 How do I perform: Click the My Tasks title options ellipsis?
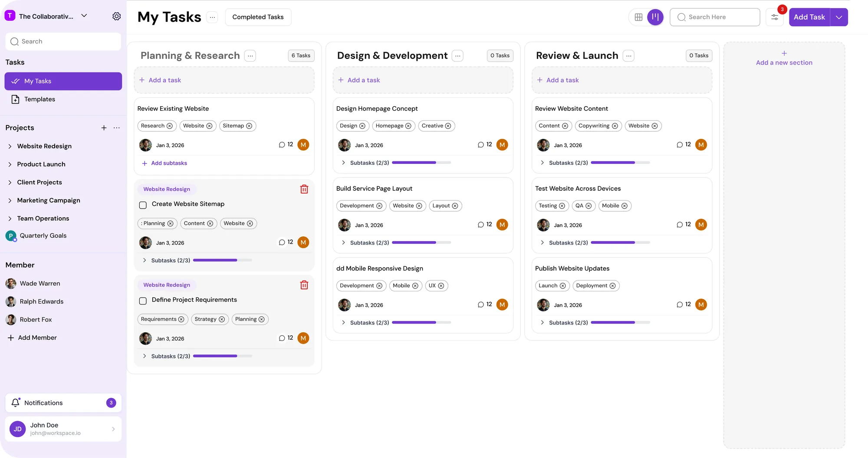click(x=212, y=17)
